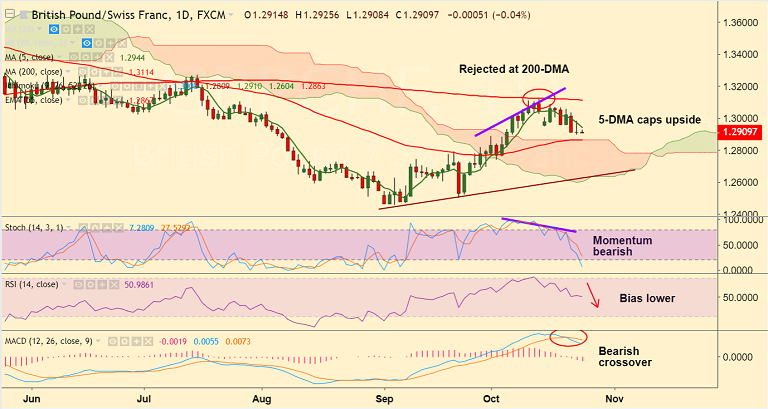Open the RSI (14, close) settings gear

point(91,285)
